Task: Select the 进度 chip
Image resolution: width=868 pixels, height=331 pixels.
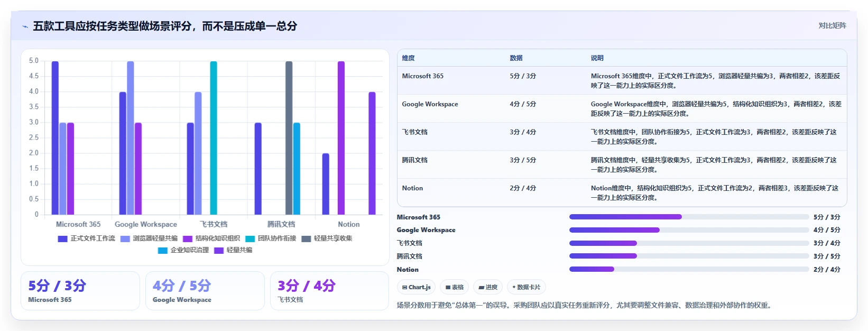Action: click(x=488, y=287)
